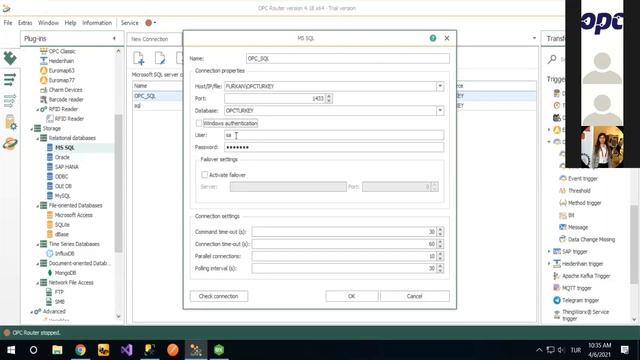The height and width of the screenshot is (360, 640).
Task: Click the OLE DB plug-in icon
Action: [x=50, y=186]
